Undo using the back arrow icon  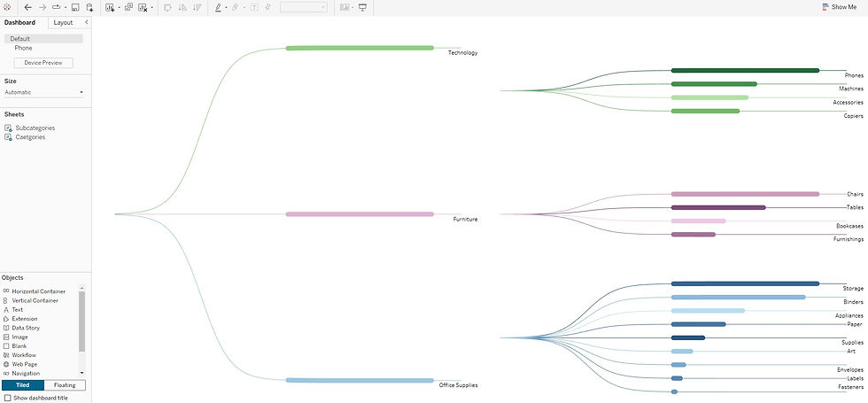[x=28, y=7]
